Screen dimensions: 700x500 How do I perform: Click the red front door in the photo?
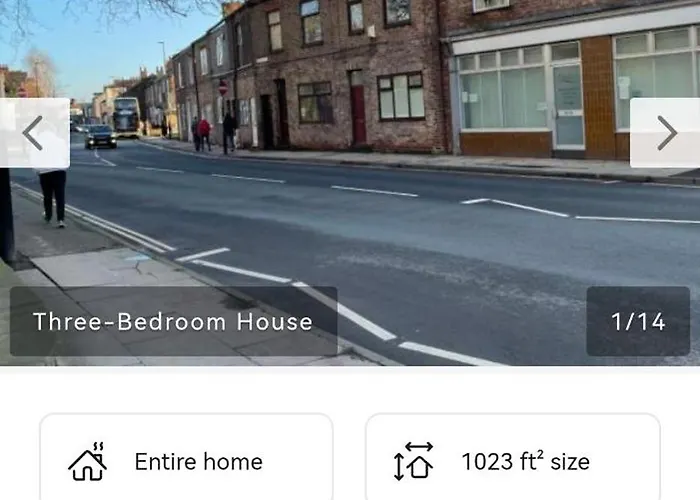pyautogui.click(x=358, y=115)
